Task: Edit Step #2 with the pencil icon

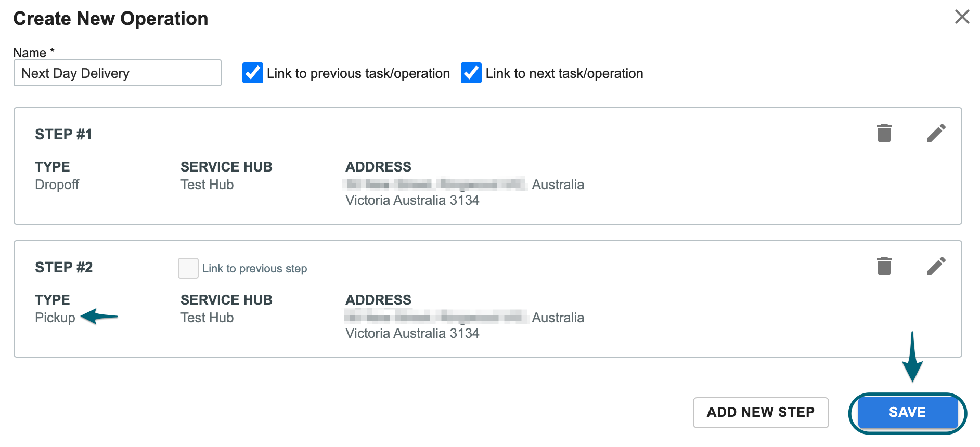Action: (x=936, y=266)
